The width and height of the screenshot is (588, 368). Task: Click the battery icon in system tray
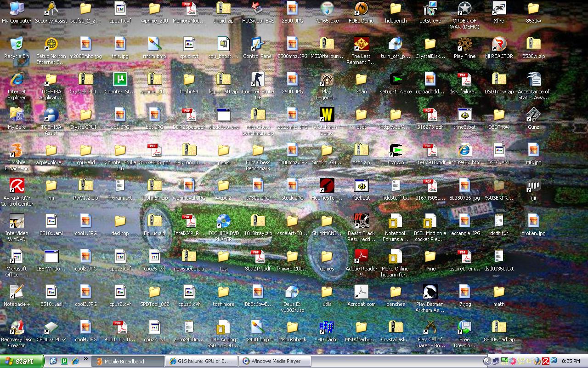click(x=504, y=361)
